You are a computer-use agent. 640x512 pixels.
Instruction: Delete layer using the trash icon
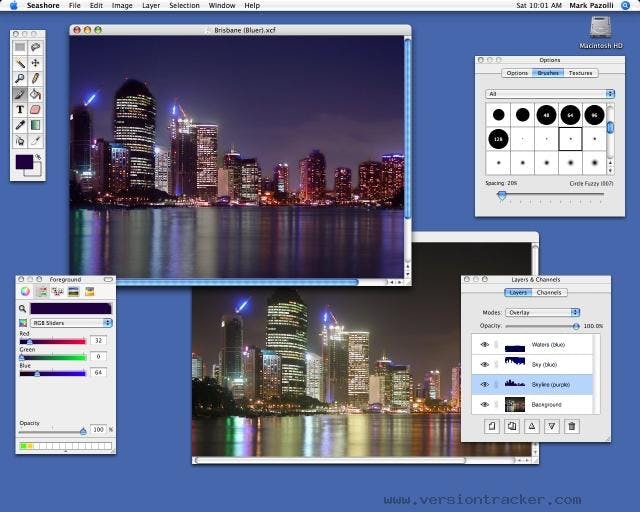coord(572,426)
